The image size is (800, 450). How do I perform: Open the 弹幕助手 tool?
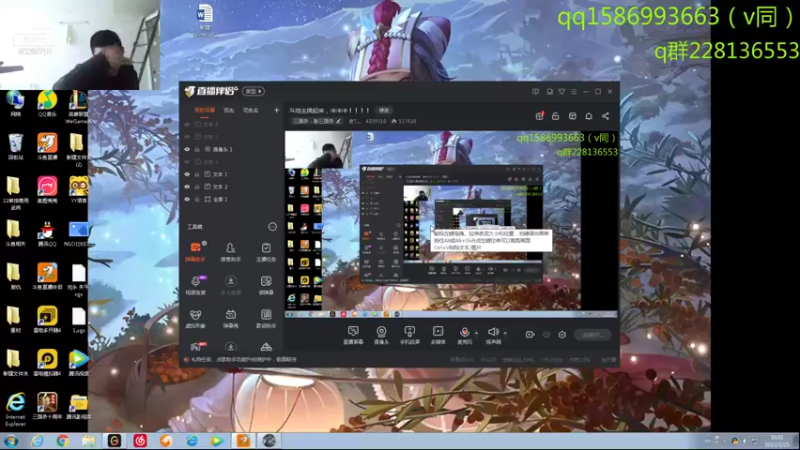pos(195,252)
